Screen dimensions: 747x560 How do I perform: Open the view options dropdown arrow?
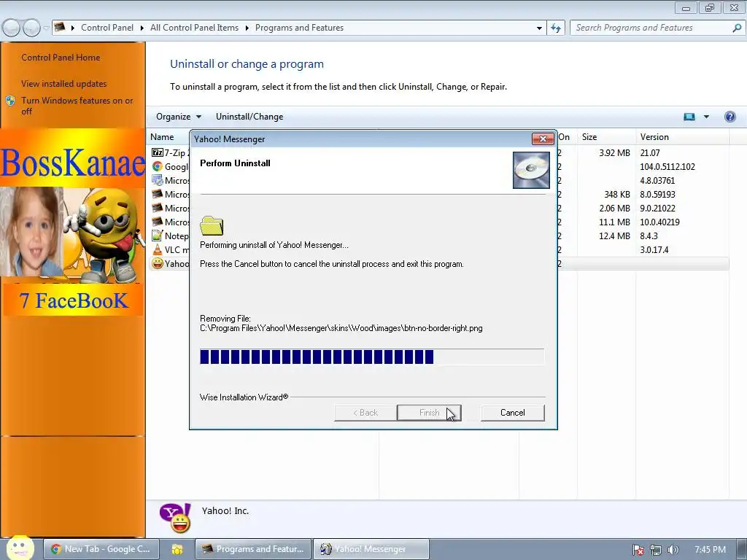[706, 117]
